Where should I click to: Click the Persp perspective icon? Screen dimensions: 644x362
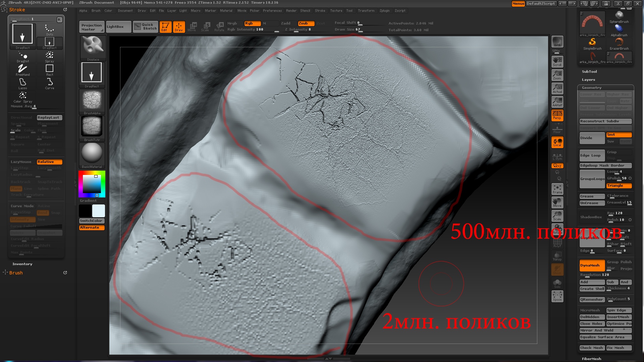coord(557,115)
